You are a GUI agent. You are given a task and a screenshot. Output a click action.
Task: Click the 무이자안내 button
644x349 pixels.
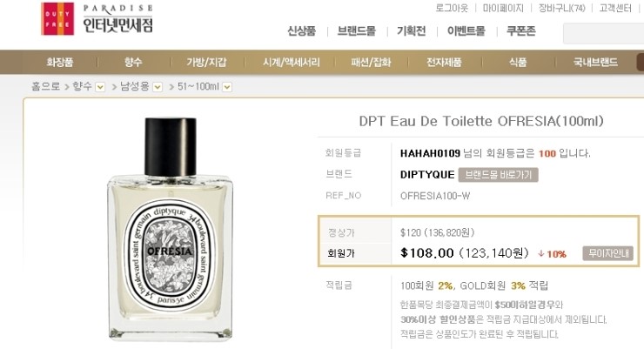pyautogui.click(x=608, y=253)
